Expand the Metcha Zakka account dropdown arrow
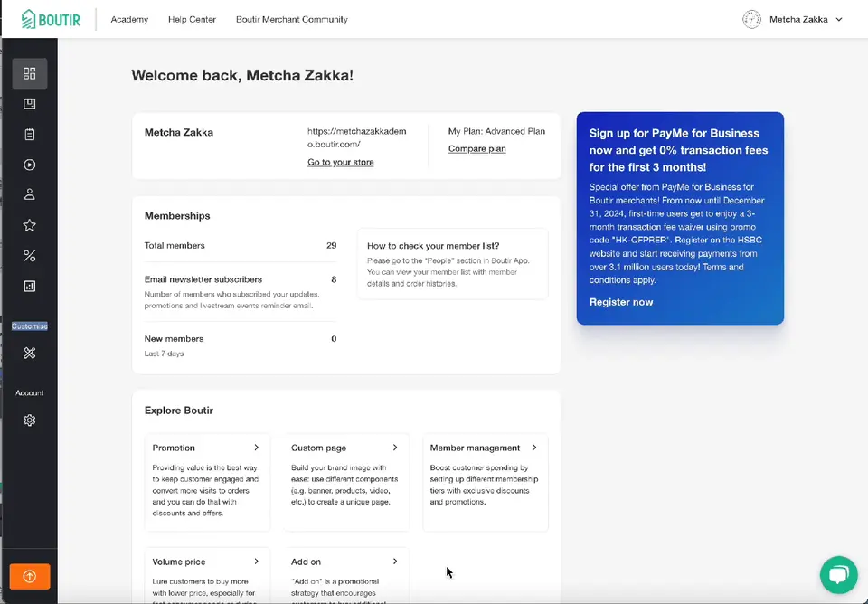The height and width of the screenshot is (604, 868). pos(839,19)
